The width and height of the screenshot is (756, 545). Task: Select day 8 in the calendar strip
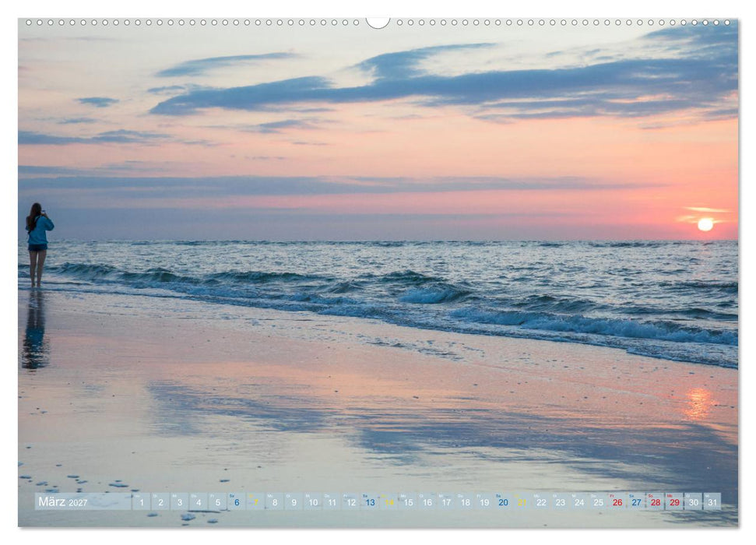click(x=275, y=501)
